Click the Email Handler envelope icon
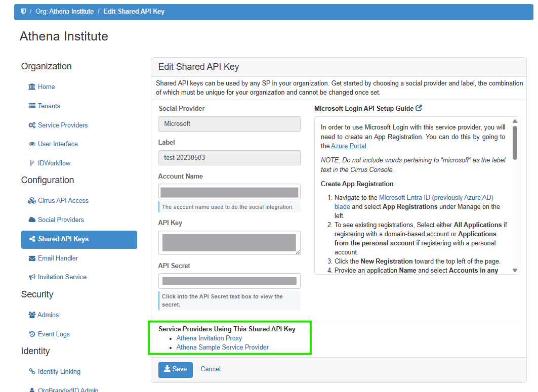Image resolution: width=538 pixels, height=392 pixels. (32, 258)
